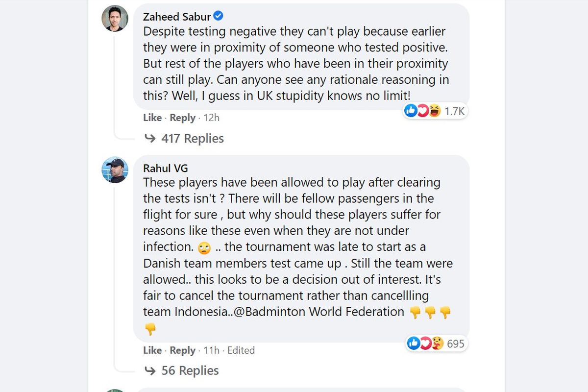This screenshot has height=392, width=588.
Task: Click the 1.7K reactions count
Action: (454, 111)
